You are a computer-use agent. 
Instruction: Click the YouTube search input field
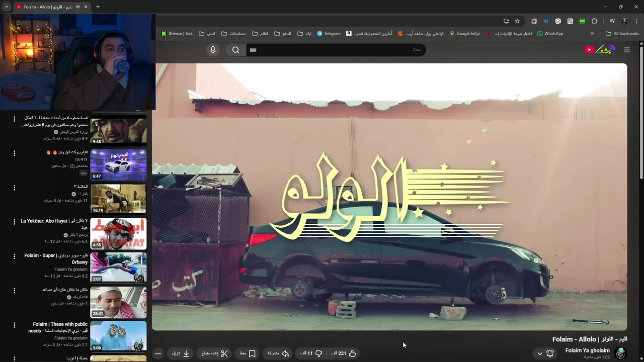coord(336,50)
